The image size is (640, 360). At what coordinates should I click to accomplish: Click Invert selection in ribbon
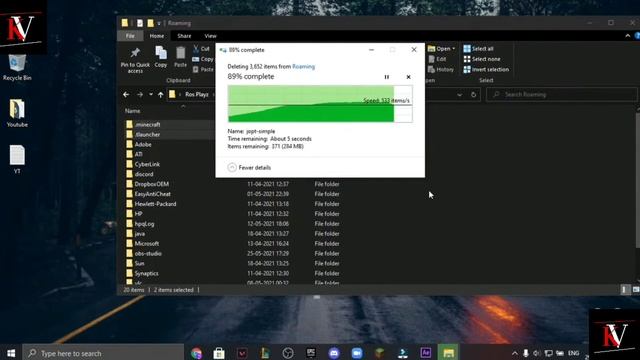coord(486,69)
